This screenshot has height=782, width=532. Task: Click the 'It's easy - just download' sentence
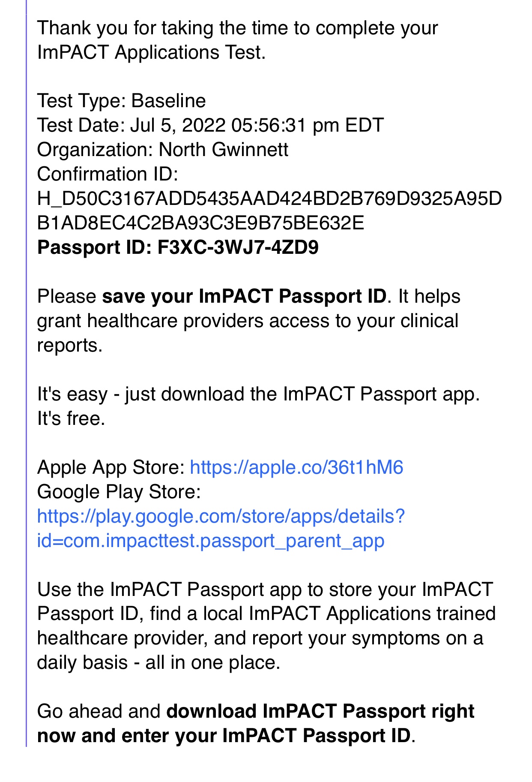click(x=259, y=394)
